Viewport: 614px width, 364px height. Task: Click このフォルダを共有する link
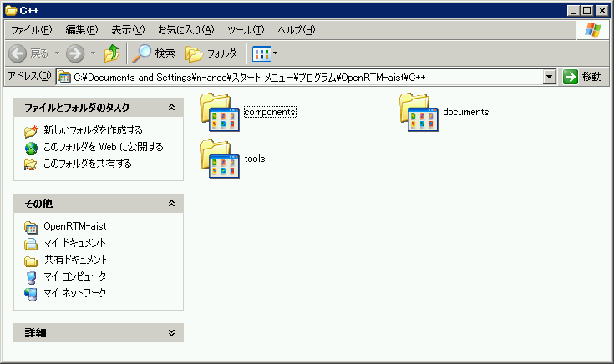88,163
